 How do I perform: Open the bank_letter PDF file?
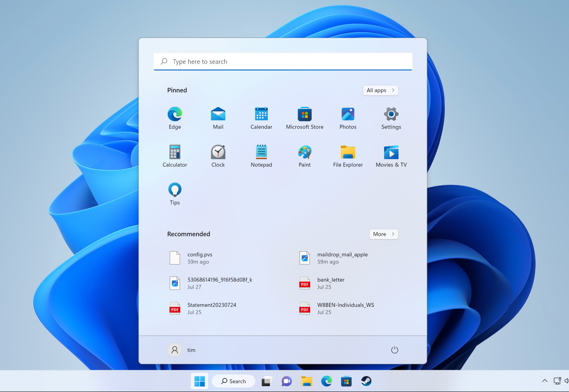pos(331,283)
